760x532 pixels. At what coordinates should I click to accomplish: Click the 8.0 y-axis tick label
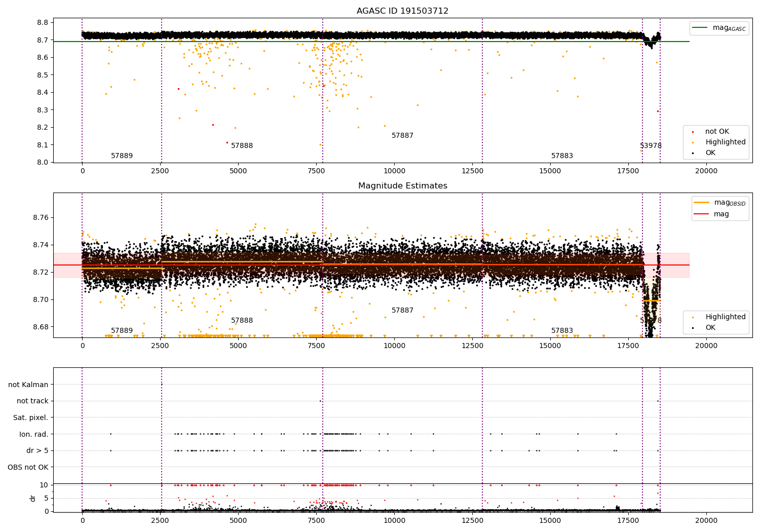pyautogui.click(x=43, y=162)
